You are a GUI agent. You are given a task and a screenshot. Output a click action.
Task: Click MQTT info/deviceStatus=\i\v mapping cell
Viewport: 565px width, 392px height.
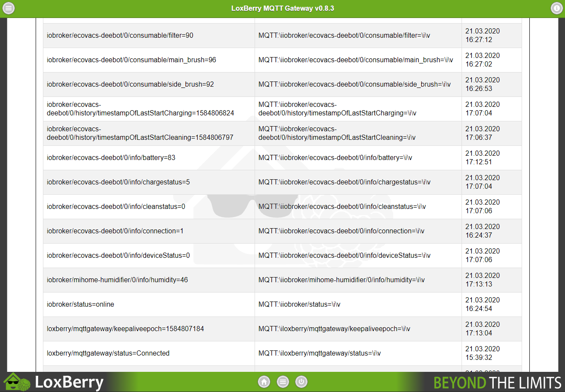click(x=358, y=256)
